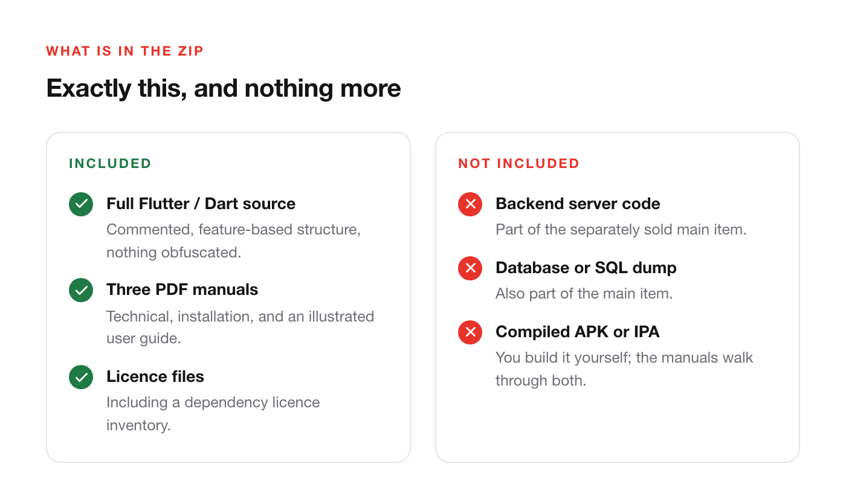This screenshot has height=504, width=846.
Task: Click the red NOT INCLUDED card label
Action: pos(519,164)
